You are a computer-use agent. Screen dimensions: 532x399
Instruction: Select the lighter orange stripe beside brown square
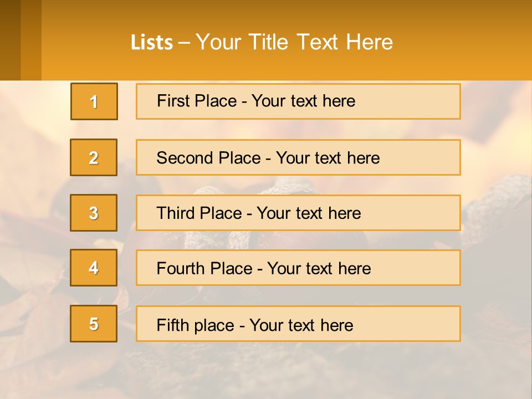(31, 40)
